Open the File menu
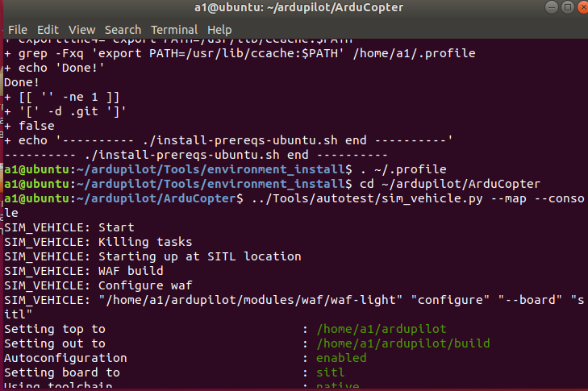The image size is (588, 391). (x=18, y=30)
